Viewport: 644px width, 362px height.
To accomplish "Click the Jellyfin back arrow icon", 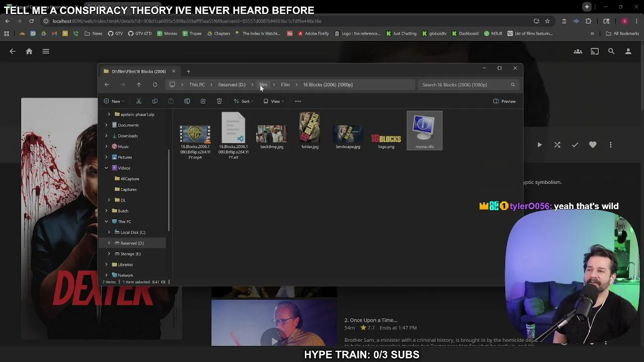I will pyautogui.click(x=13, y=51).
